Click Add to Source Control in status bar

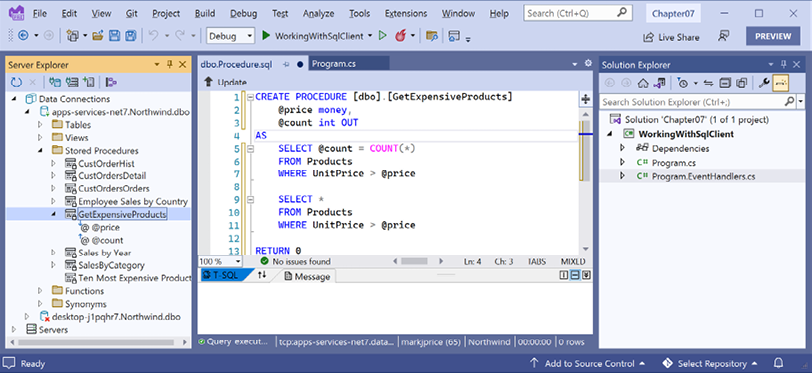point(588,363)
